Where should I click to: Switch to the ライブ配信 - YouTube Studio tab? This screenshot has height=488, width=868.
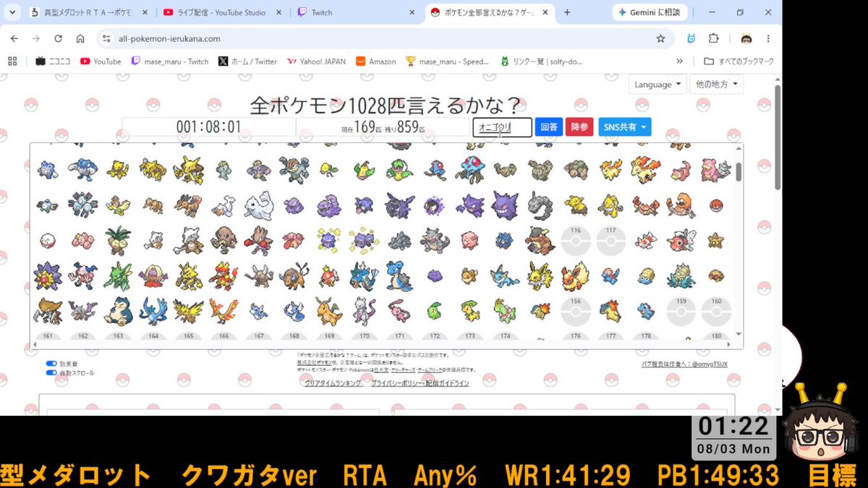(x=221, y=12)
